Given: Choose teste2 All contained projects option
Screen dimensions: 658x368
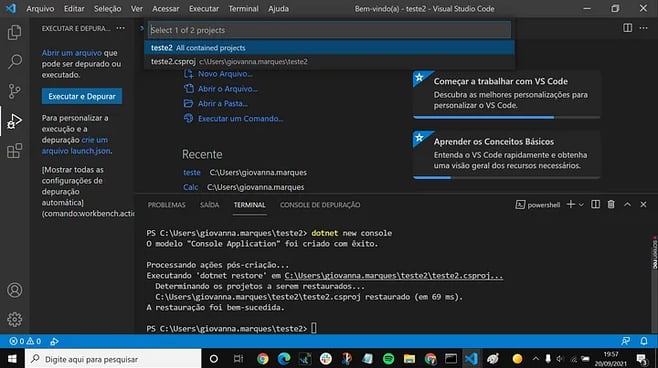Looking at the screenshot, I should [x=329, y=47].
